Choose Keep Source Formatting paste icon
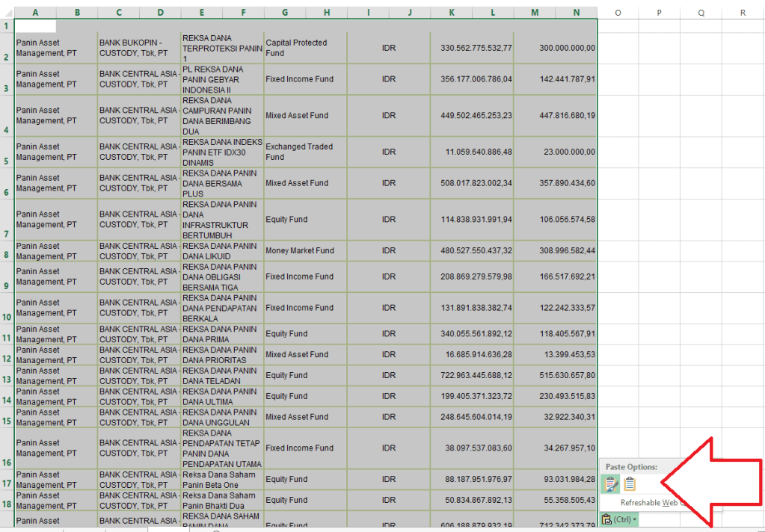765x532 pixels. [611, 484]
